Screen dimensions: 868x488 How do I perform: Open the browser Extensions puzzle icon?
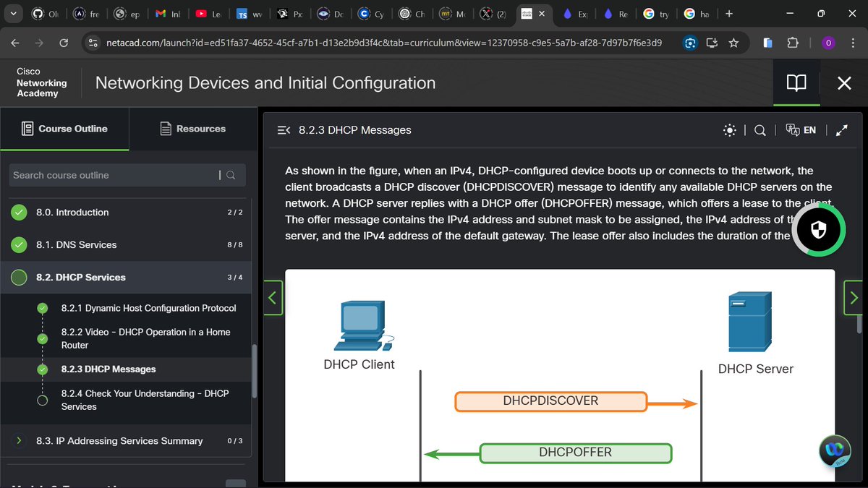[793, 43]
